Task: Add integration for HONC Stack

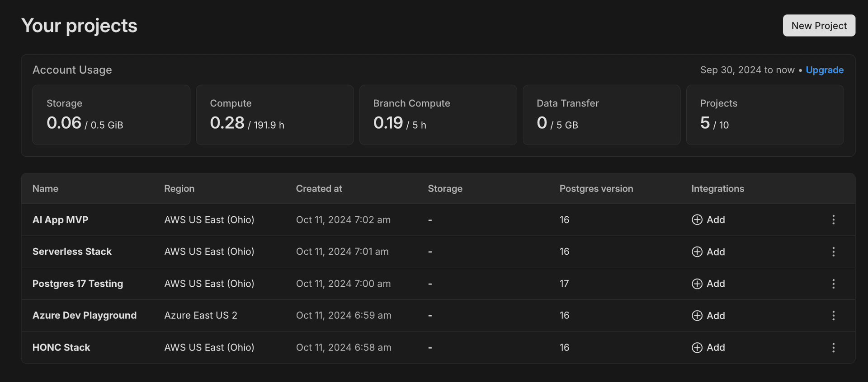Action: [x=708, y=348]
